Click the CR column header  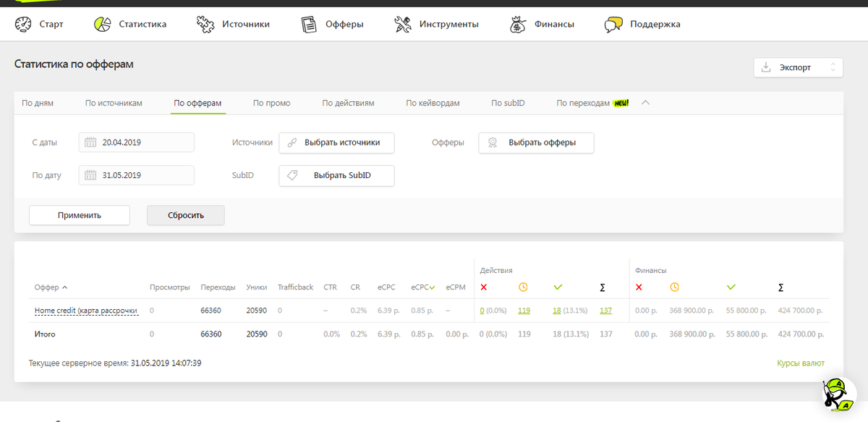[x=355, y=287]
